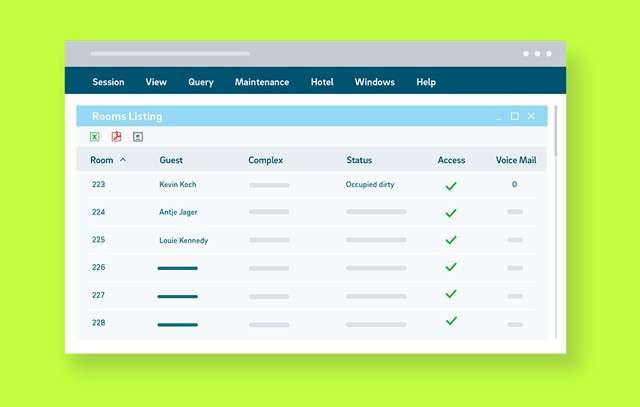Open the Maintenance menu

tap(262, 82)
